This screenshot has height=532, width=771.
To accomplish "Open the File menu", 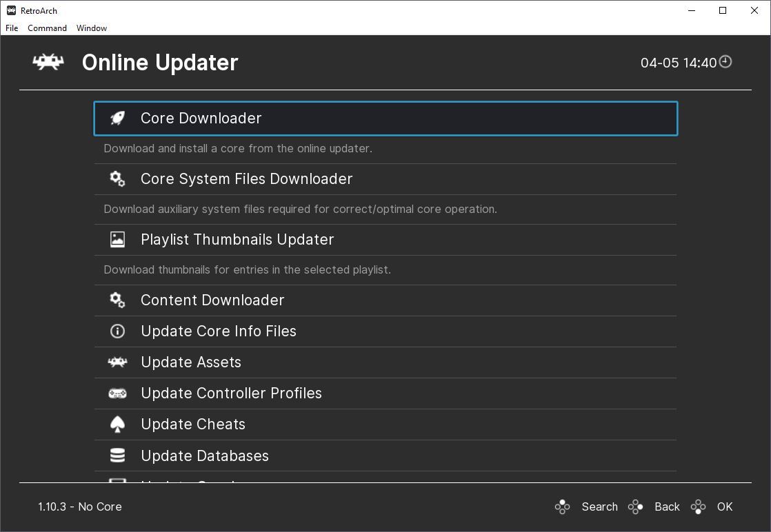I will point(12,28).
